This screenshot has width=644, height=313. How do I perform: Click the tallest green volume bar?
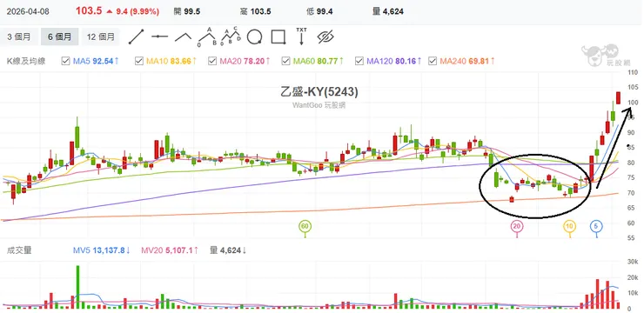click(x=77, y=287)
